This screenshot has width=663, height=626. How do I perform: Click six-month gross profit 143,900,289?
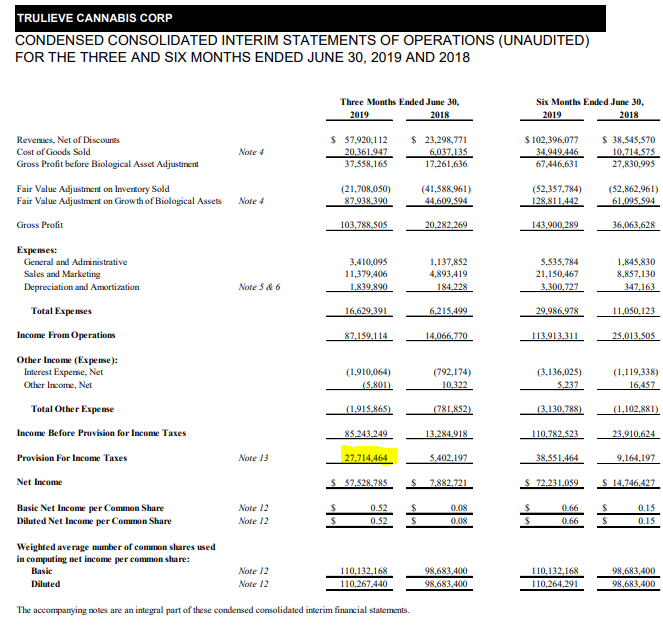[x=555, y=225]
